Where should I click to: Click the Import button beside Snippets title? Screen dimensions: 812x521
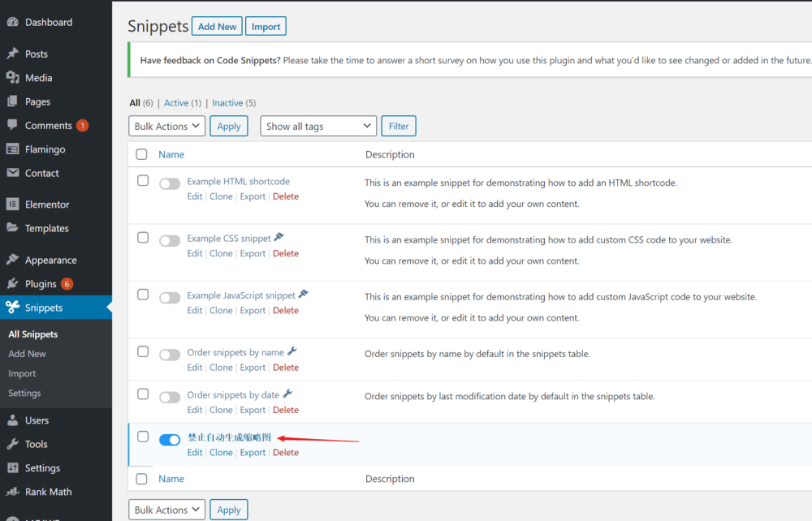click(x=266, y=27)
